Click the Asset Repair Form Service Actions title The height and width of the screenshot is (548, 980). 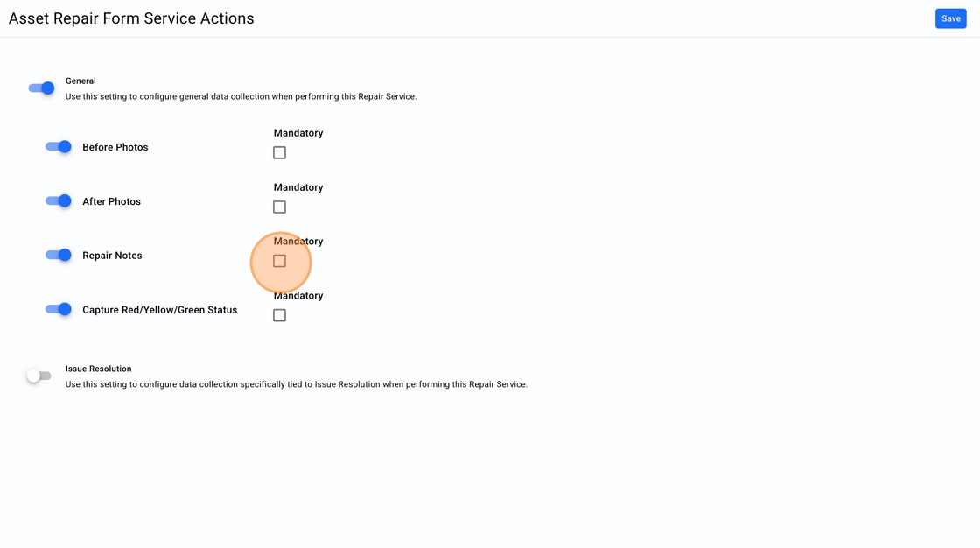tap(131, 18)
